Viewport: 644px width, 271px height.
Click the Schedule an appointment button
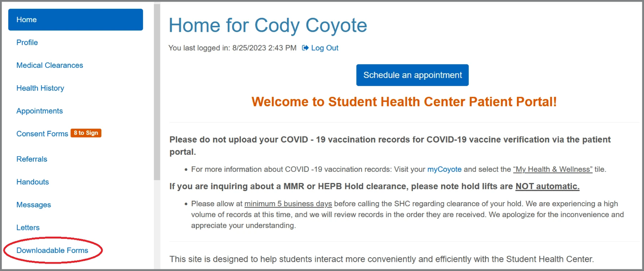coord(412,75)
